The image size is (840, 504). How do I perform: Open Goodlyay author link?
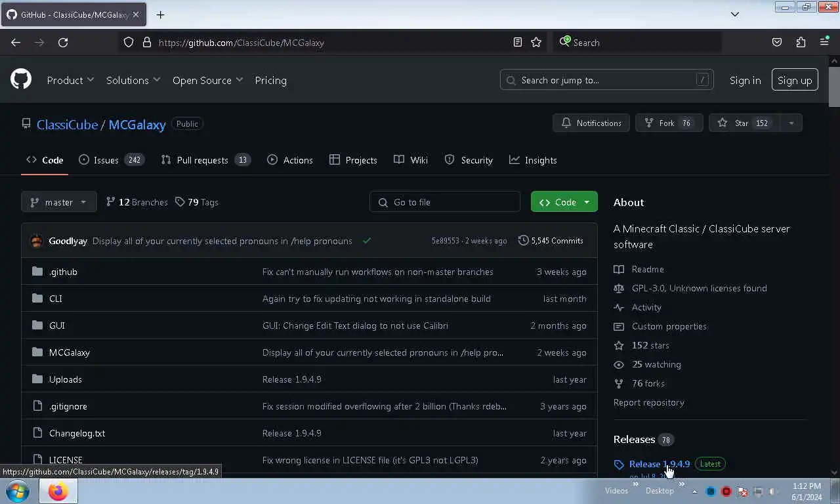tap(68, 241)
